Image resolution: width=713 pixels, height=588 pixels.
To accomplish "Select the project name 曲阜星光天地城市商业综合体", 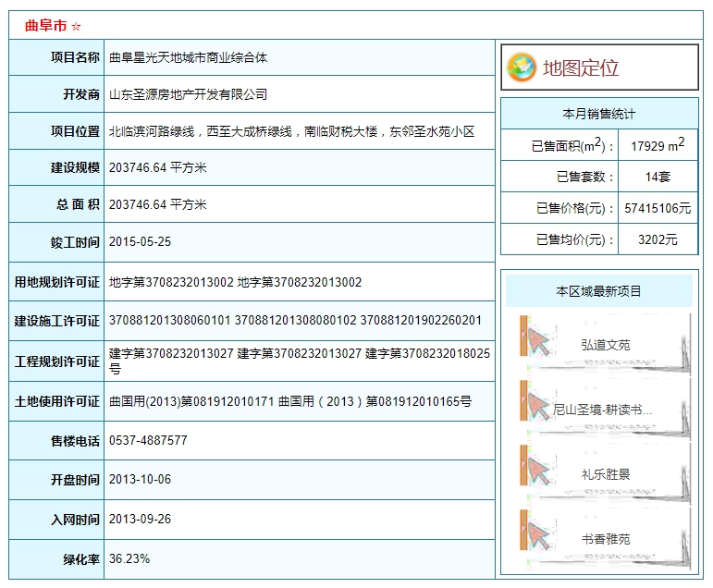I will pos(189,57).
